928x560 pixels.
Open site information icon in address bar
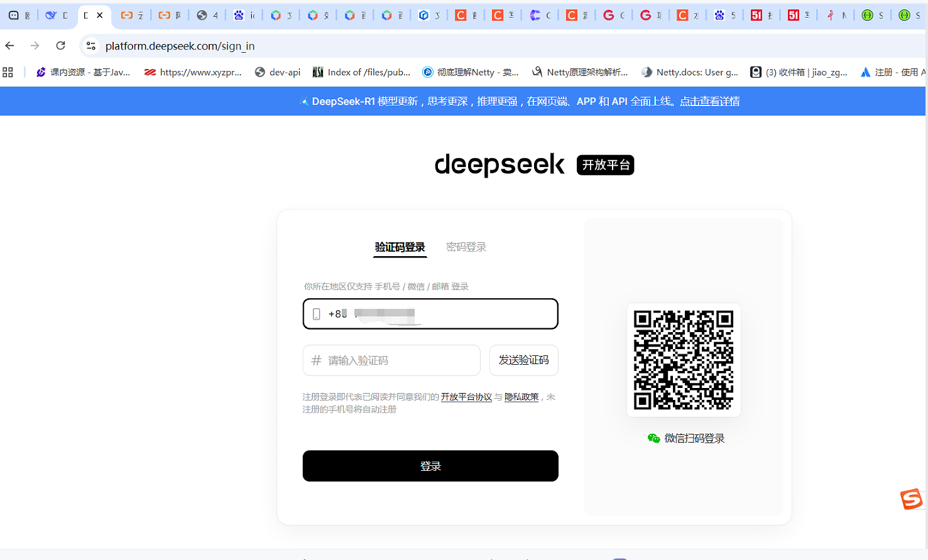91,46
